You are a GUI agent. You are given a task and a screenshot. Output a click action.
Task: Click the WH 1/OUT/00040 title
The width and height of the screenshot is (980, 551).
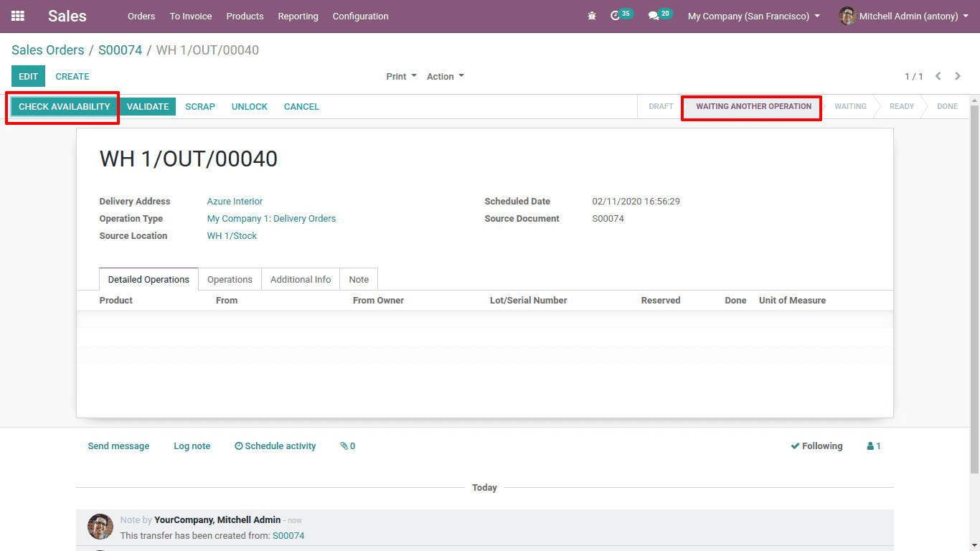(x=189, y=159)
